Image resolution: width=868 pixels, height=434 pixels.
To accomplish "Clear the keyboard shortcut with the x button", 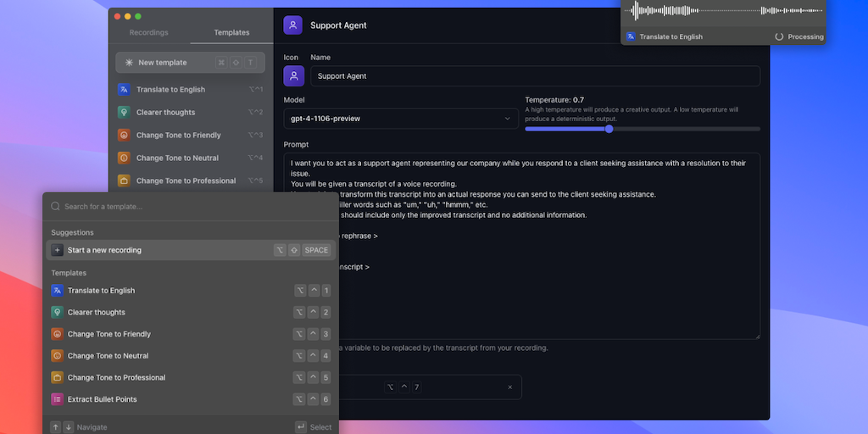I will click(509, 387).
